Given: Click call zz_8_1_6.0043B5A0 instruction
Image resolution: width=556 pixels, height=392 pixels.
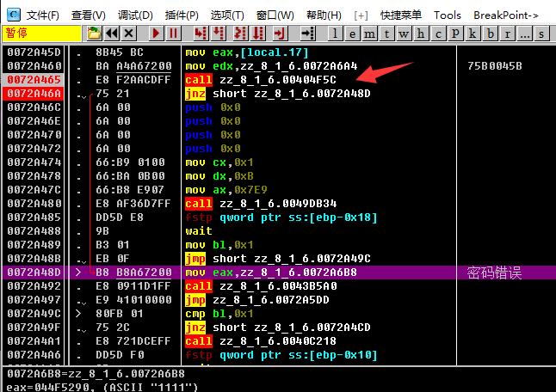Looking at the screenshot, I should pyautogui.click(x=261, y=286).
